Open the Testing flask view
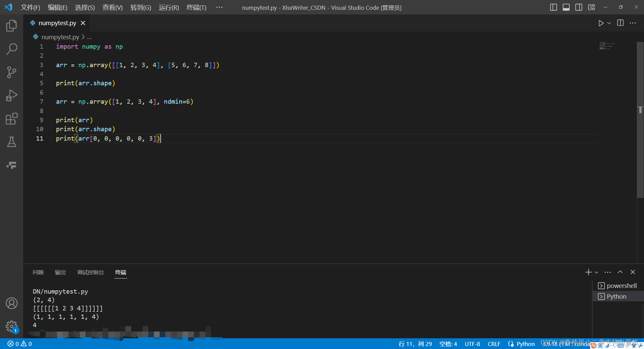 [11, 142]
